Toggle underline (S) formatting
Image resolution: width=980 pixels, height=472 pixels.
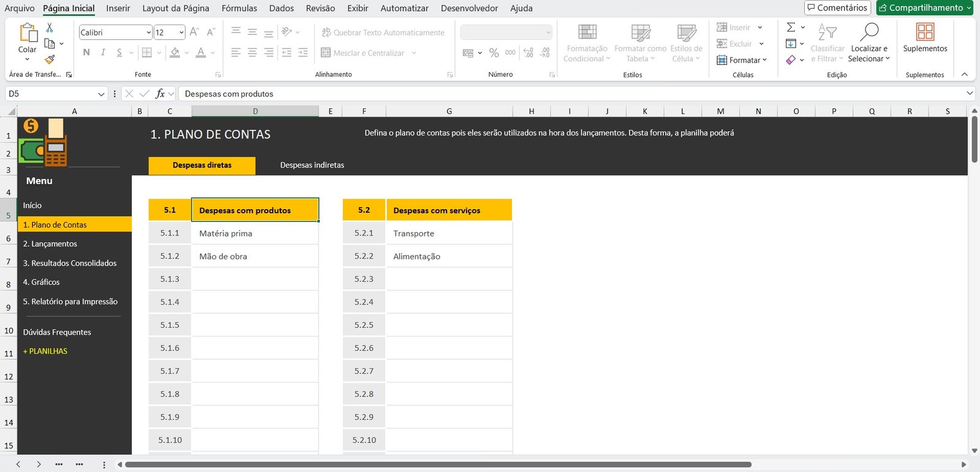click(119, 53)
